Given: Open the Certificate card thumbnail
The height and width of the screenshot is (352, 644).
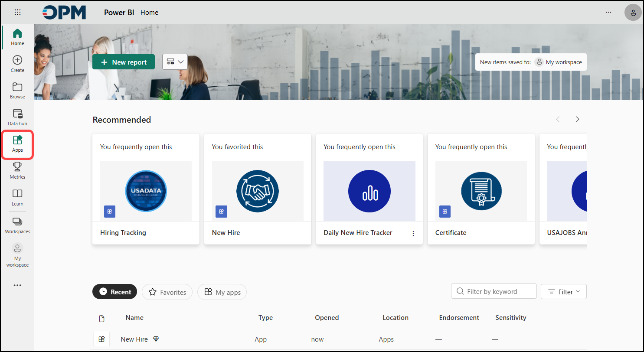Looking at the screenshot, I should [481, 191].
